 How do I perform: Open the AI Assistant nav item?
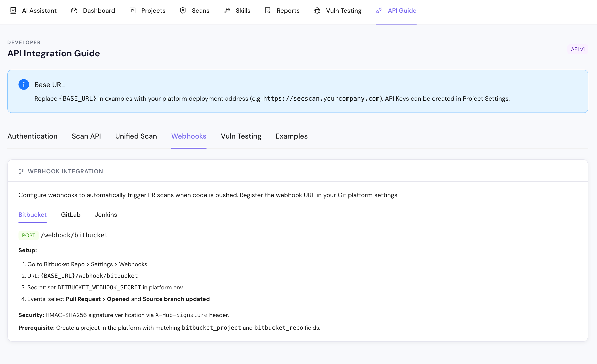[x=33, y=10]
